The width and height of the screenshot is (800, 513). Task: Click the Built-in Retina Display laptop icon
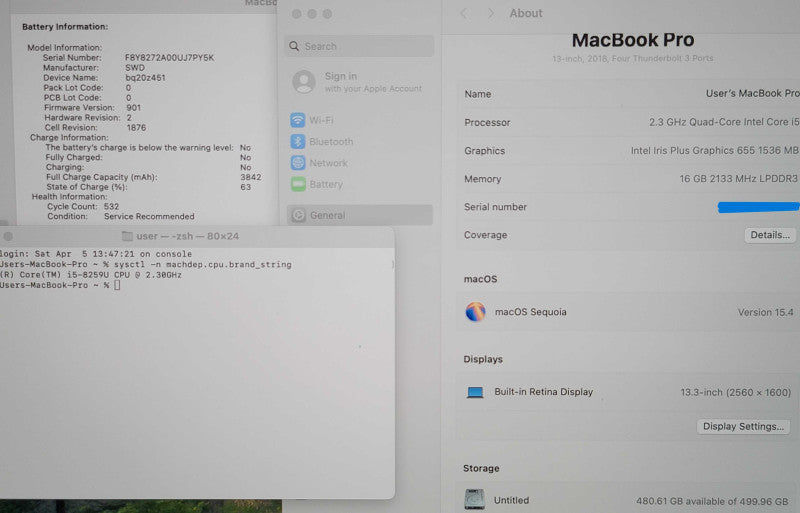tap(475, 392)
